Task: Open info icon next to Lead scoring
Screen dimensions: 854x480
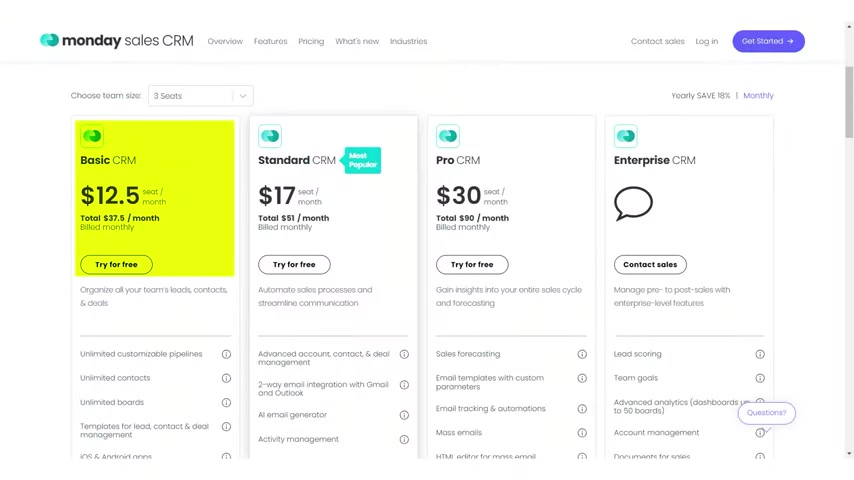Action: coord(760,354)
